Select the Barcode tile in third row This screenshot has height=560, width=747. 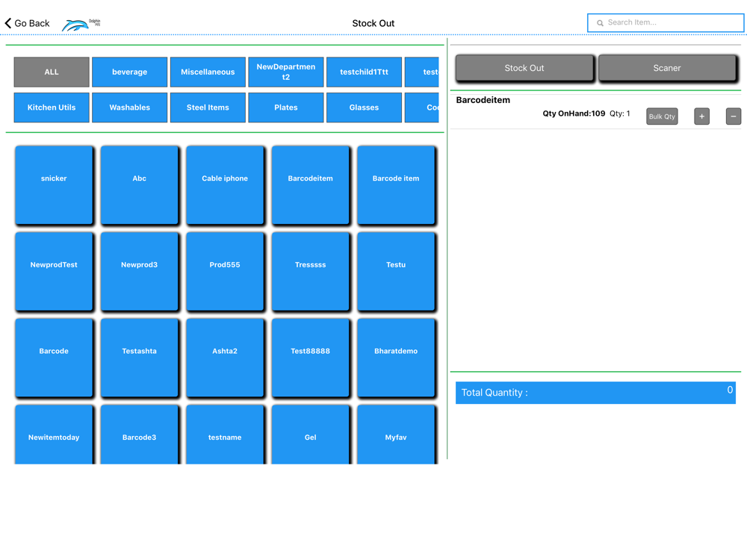click(54, 357)
